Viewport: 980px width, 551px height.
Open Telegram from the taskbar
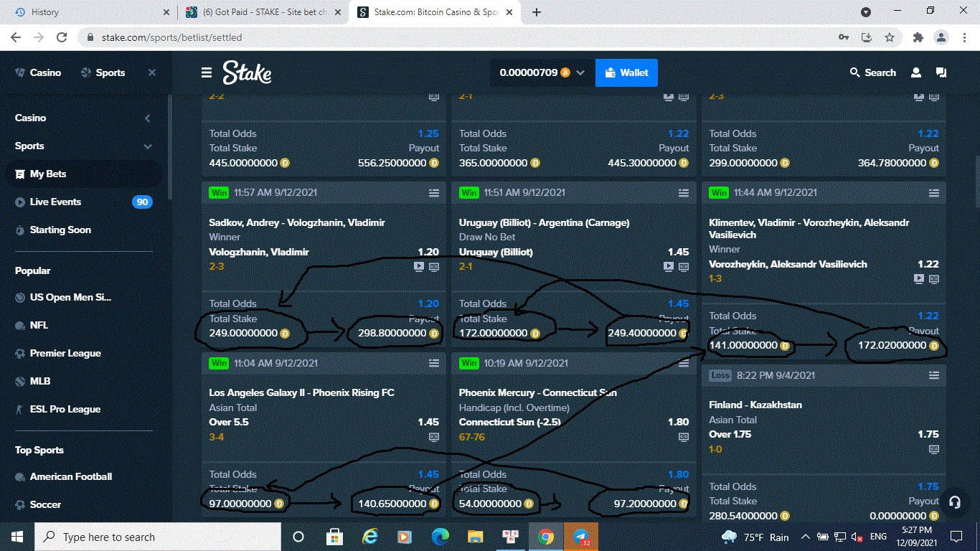coord(581,537)
